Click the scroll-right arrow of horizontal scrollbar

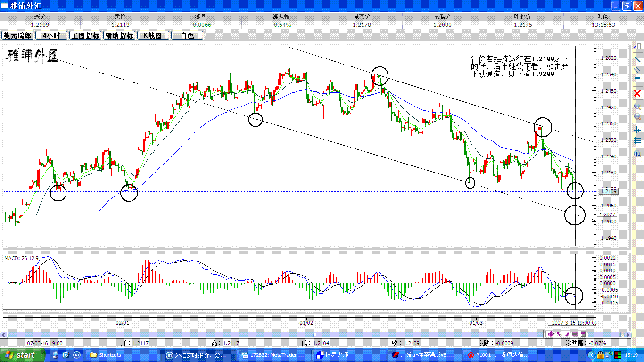(x=627, y=335)
